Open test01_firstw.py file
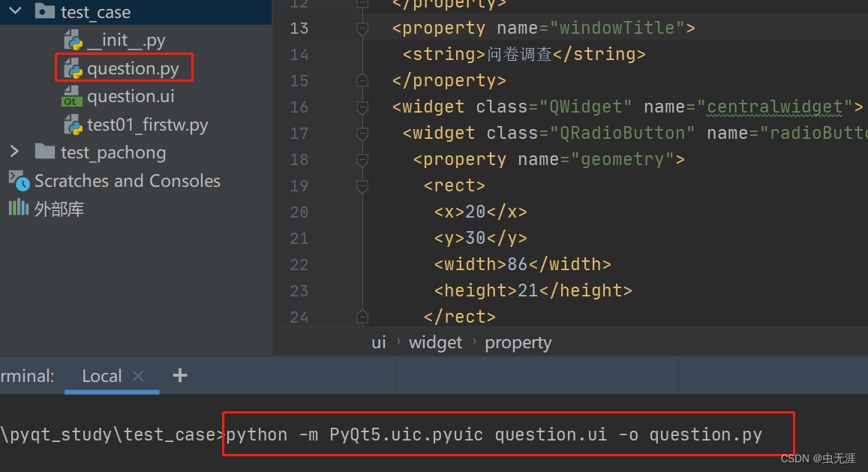 [147, 125]
